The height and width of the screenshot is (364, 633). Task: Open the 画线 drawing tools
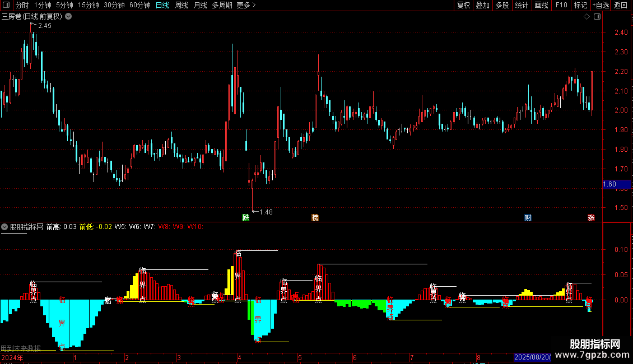pos(541,5)
